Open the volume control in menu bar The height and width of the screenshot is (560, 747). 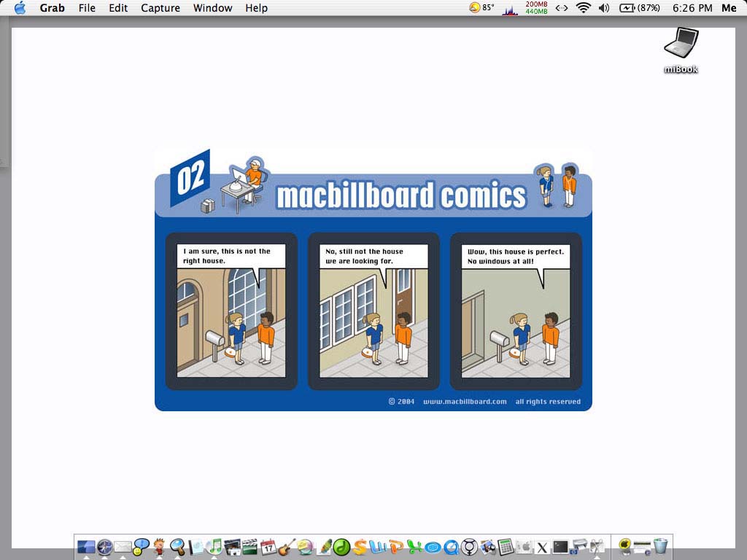click(604, 7)
